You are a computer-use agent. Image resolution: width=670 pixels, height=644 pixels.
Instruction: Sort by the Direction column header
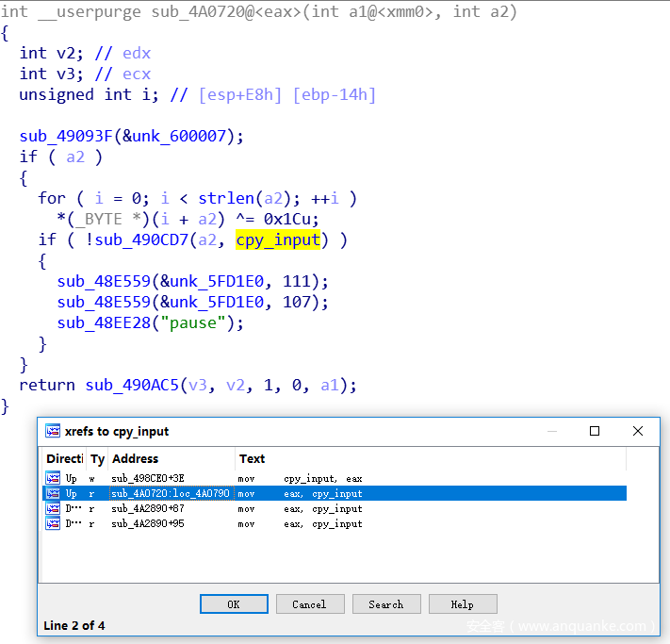(64, 458)
